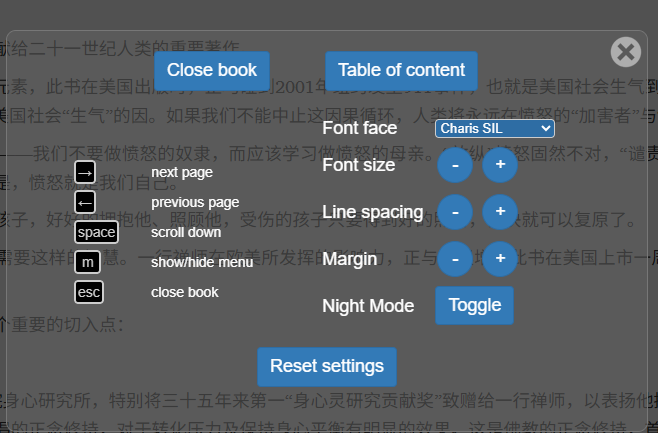Increase font size with plus button
This screenshot has width=658, height=433.
click(x=500, y=165)
